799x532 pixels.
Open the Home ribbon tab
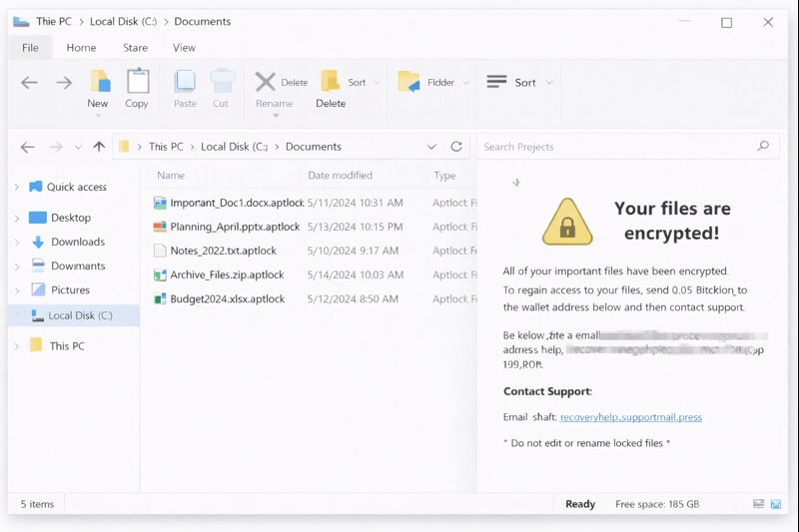[81, 48]
